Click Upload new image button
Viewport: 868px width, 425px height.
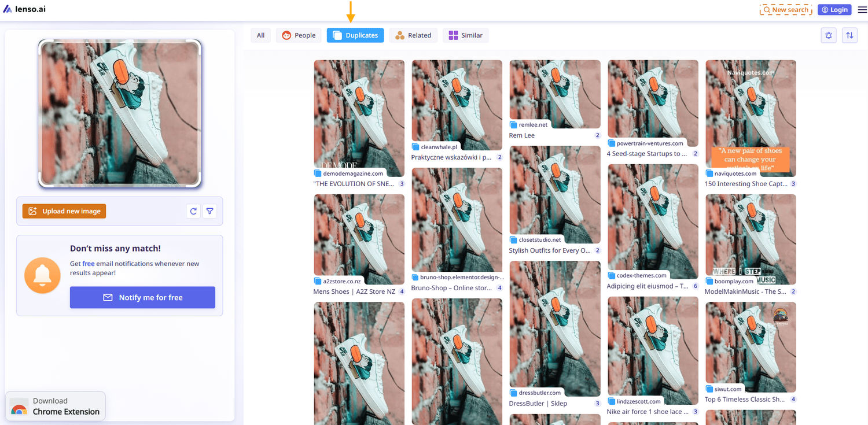pyautogui.click(x=64, y=211)
